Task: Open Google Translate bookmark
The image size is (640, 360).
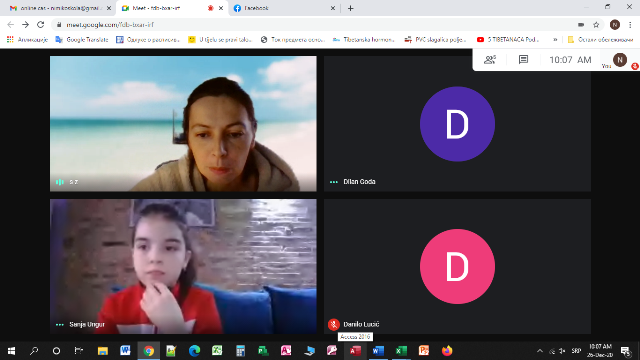Action: pos(82,40)
